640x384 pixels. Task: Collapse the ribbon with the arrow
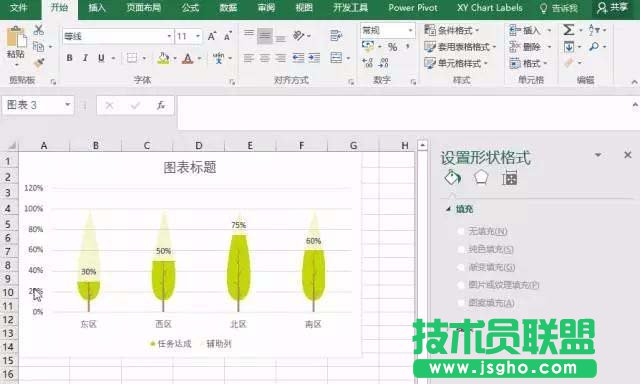click(634, 82)
